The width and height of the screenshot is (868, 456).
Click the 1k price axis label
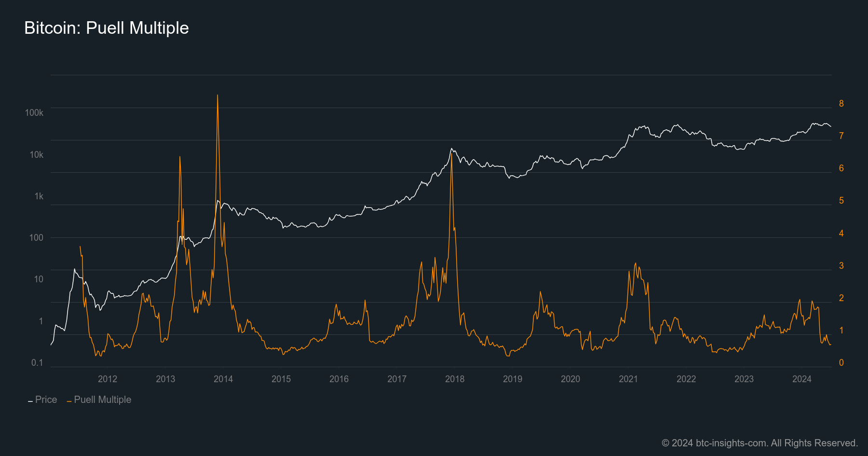(x=39, y=196)
